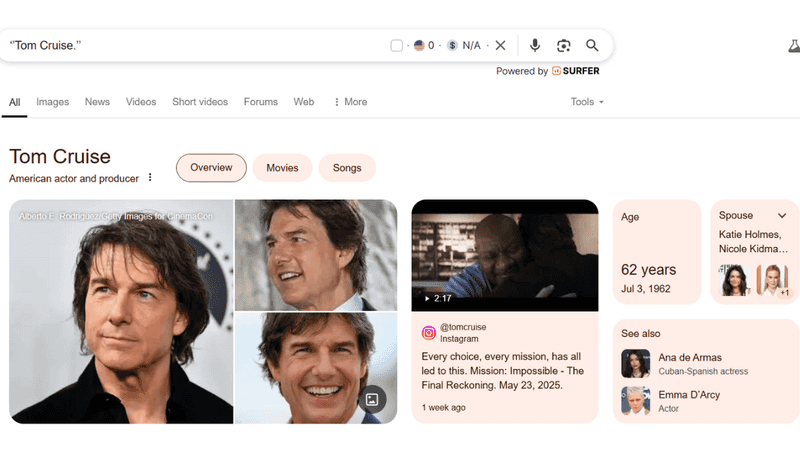Viewport: 800px width, 457px height.
Task: Switch to the Web tab
Action: pos(304,102)
